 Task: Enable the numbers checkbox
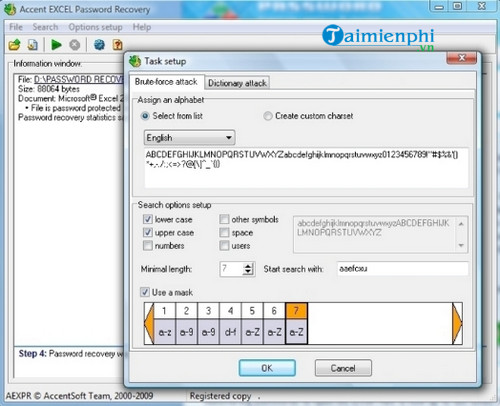(148, 245)
